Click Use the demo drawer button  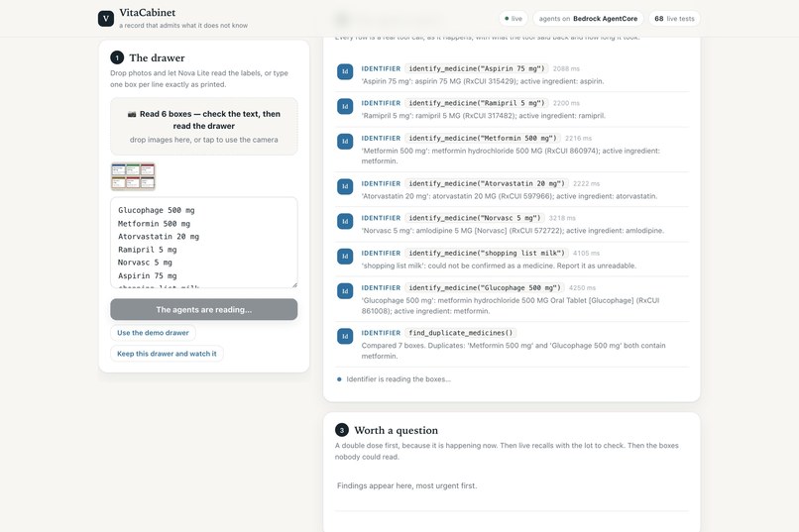153,333
